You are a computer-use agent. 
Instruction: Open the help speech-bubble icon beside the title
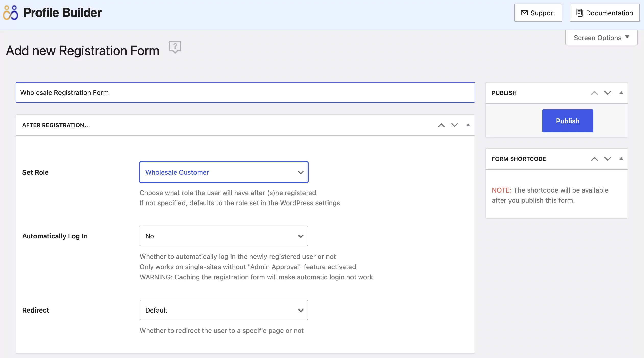pos(175,47)
